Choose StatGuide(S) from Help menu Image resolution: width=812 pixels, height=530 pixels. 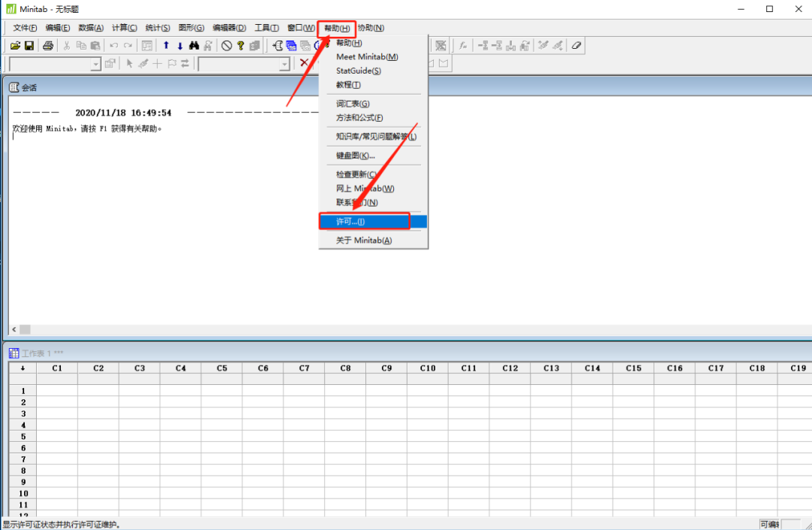374,71
